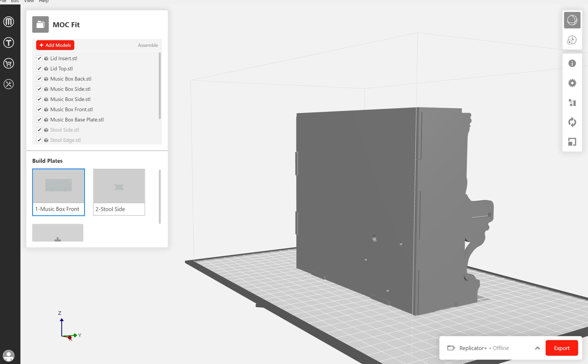Image resolution: width=588 pixels, height=364 pixels.
Task: Click the MOC Fit project folder icon
Action: tap(40, 25)
